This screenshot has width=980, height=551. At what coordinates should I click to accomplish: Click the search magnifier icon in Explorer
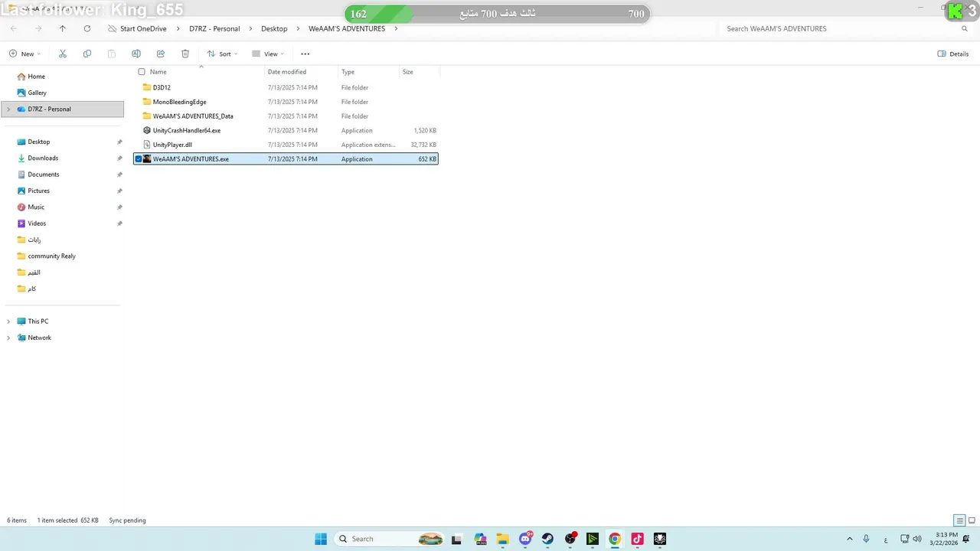[965, 28]
